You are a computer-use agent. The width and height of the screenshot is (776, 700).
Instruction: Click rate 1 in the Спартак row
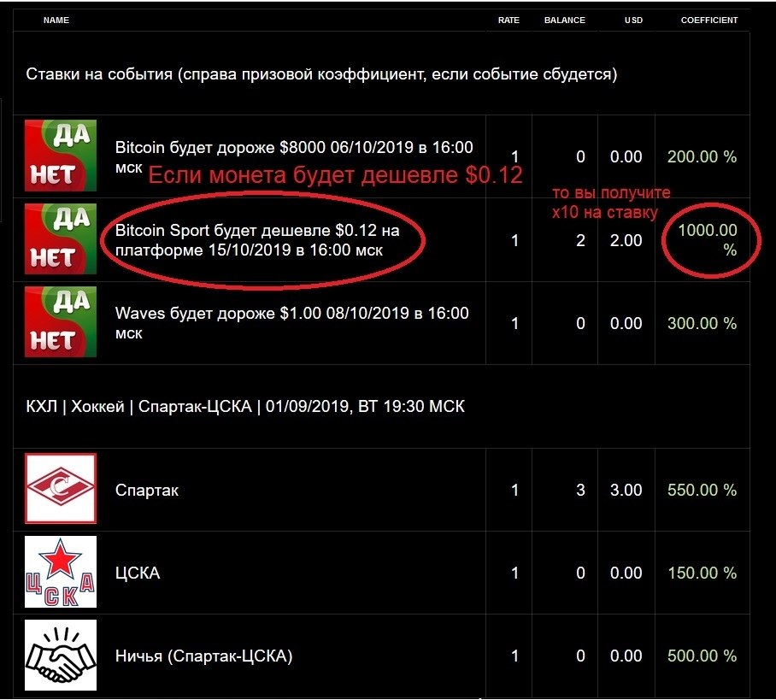(x=514, y=490)
